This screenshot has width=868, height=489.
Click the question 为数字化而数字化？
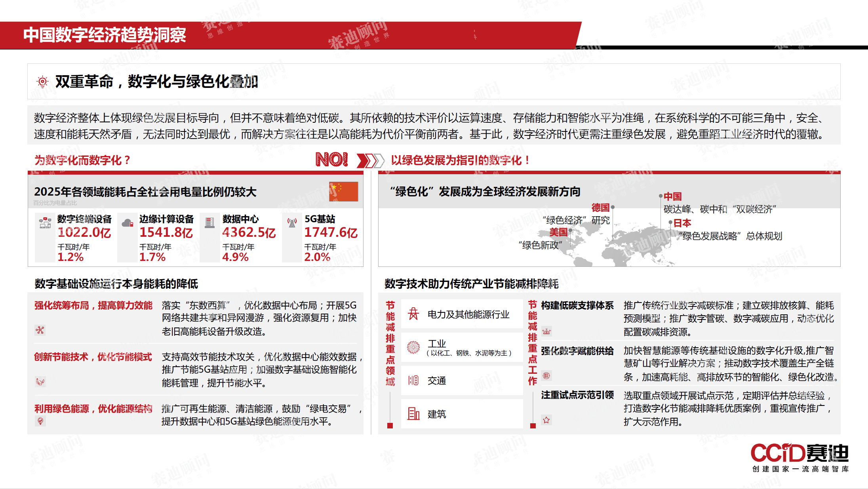pos(82,160)
